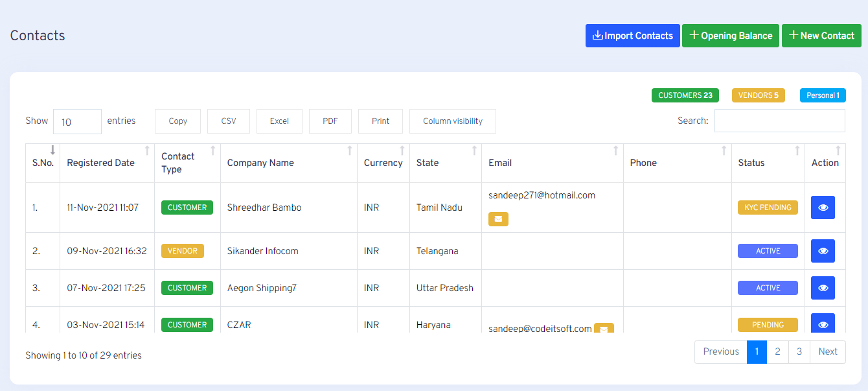Image resolution: width=868 pixels, height=391 pixels.
Task: Filter by the Customers 23 badge
Action: pos(685,95)
